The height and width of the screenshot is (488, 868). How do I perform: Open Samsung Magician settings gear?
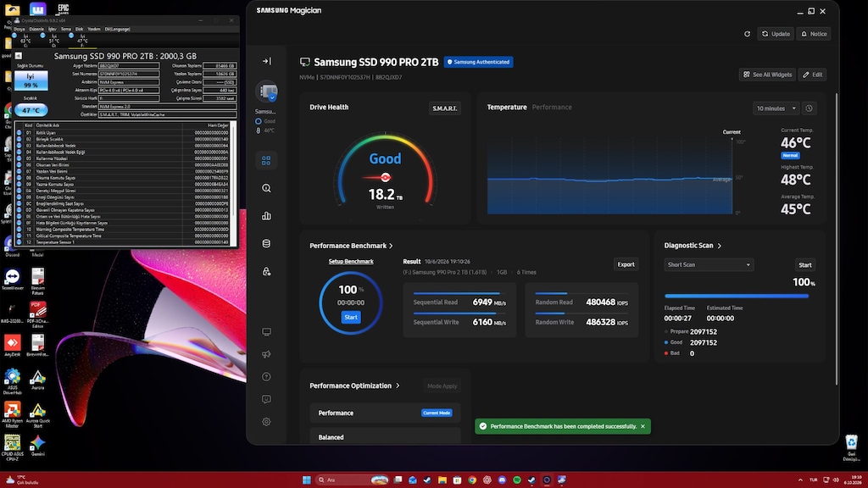point(266,422)
